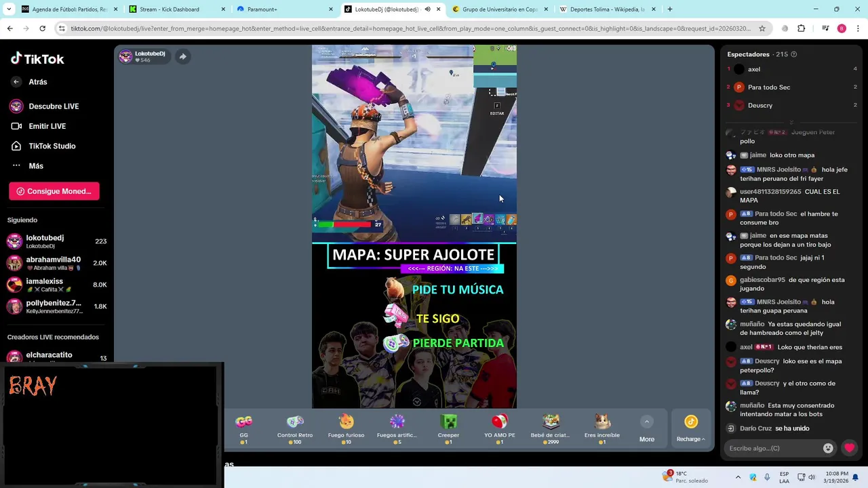Send the Fuegos artificiales gift

coord(397,430)
